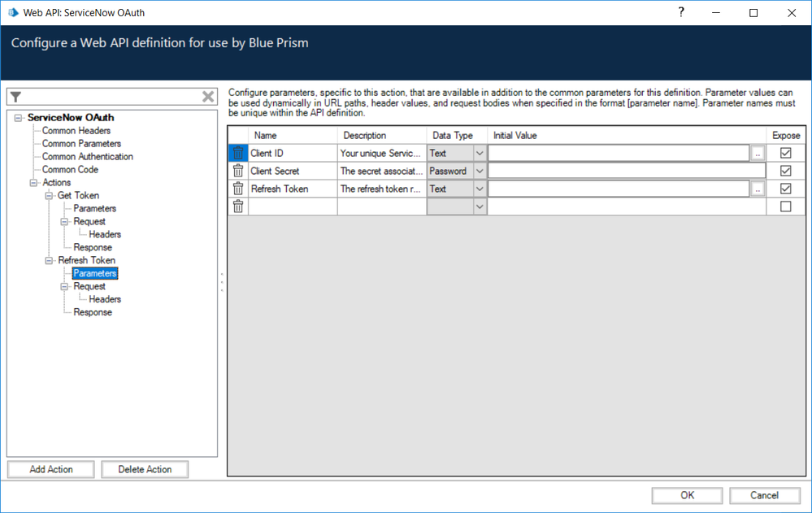Collapse the Get Token action node

pyautogui.click(x=50, y=196)
